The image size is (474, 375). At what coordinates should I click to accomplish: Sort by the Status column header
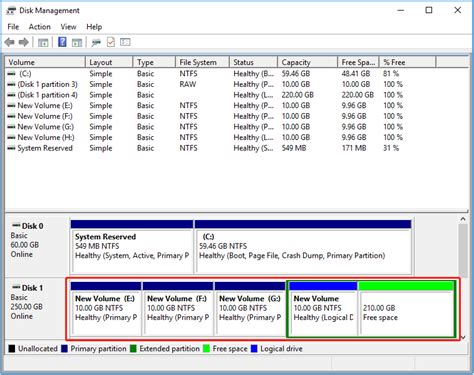(x=254, y=62)
